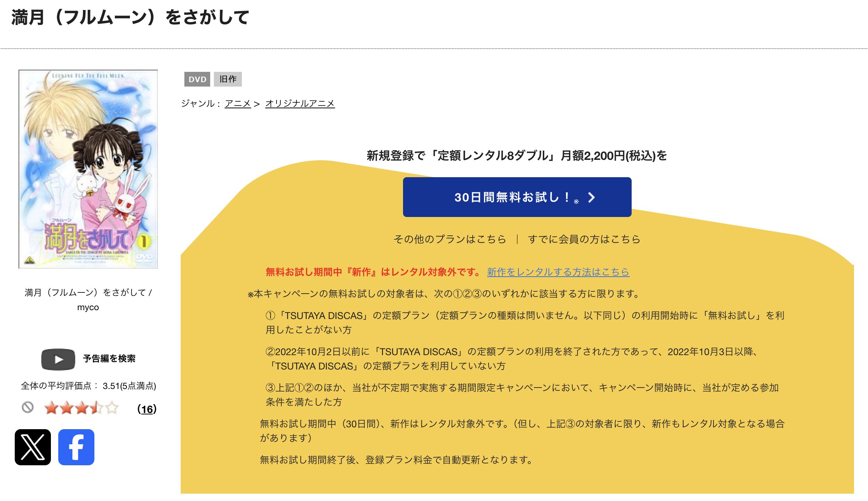Click 予告編を検索 trailer search text
Image resolution: width=868 pixels, height=501 pixels.
click(x=109, y=359)
